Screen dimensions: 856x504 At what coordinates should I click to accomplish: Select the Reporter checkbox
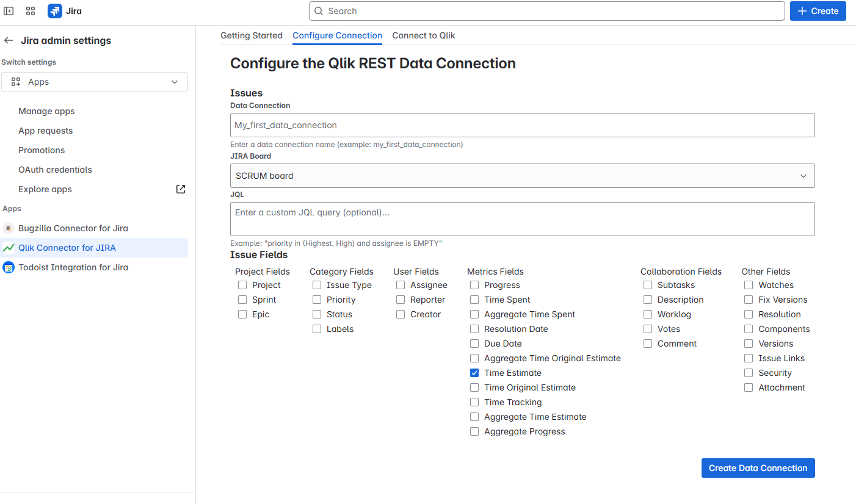pyautogui.click(x=401, y=300)
